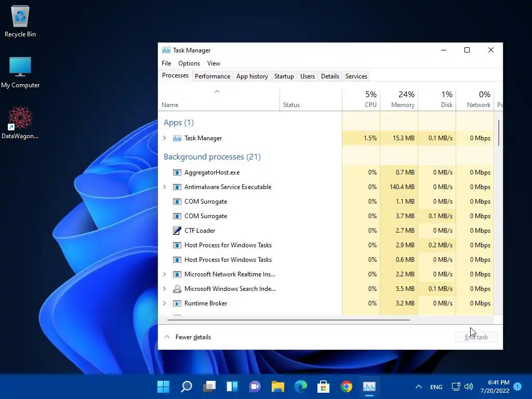Click the Task Manager 15.3 MB memory cell
The image size is (532, 399).
click(400, 138)
